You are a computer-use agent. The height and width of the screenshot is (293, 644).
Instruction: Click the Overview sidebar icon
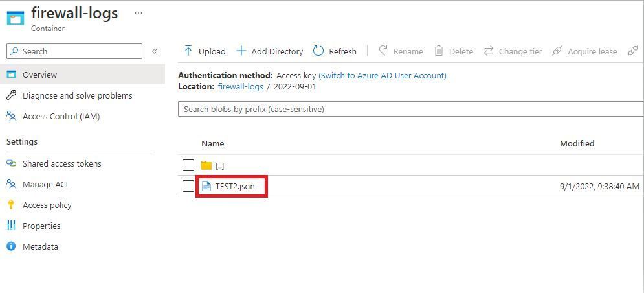12,75
